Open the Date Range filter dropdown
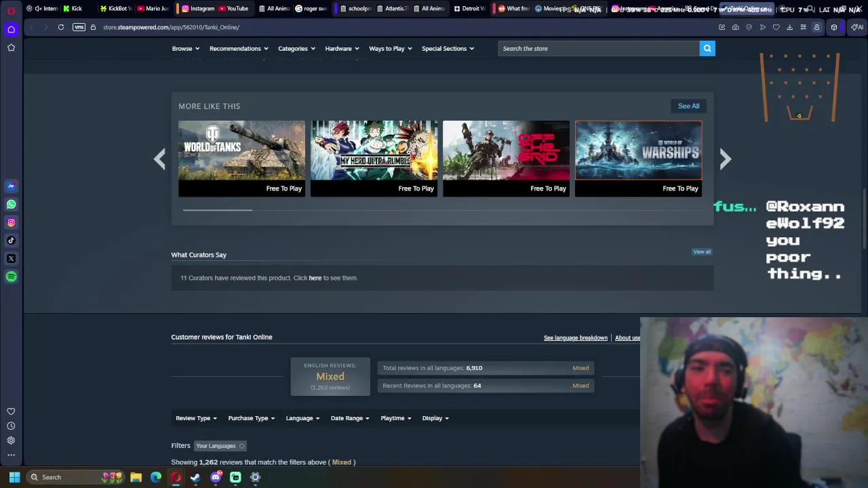The height and width of the screenshot is (488, 868). click(x=350, y=418)
